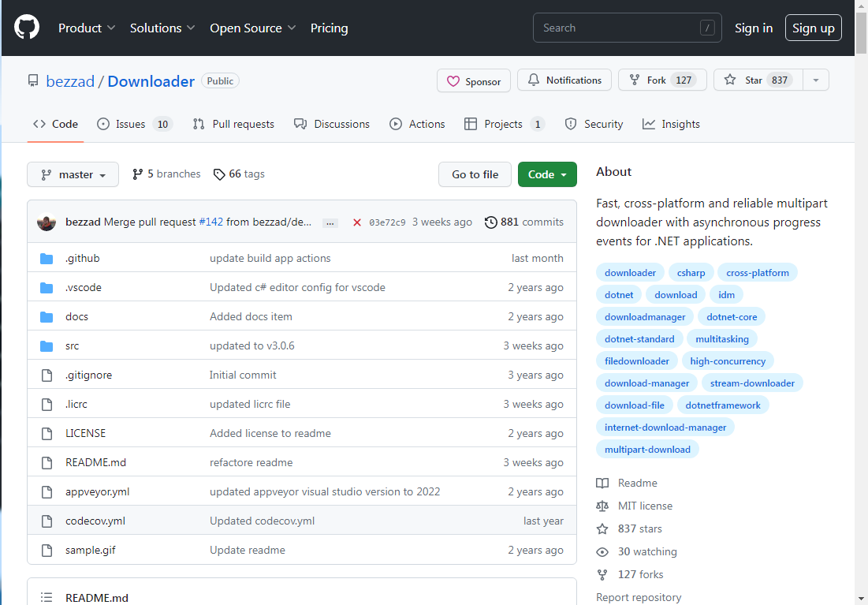Open the codecov.yml file

point(95,521)
